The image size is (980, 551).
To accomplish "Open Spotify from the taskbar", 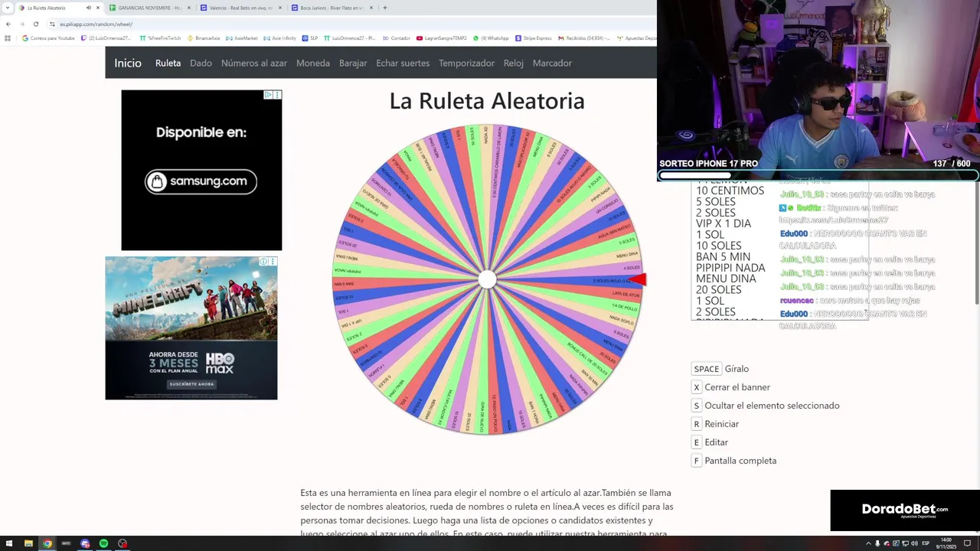I will (103, 543).
